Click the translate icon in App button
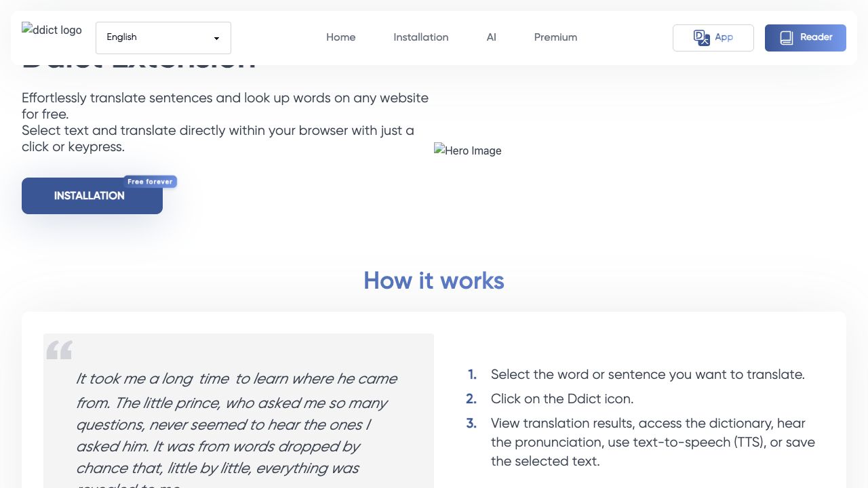 point(701,38)
